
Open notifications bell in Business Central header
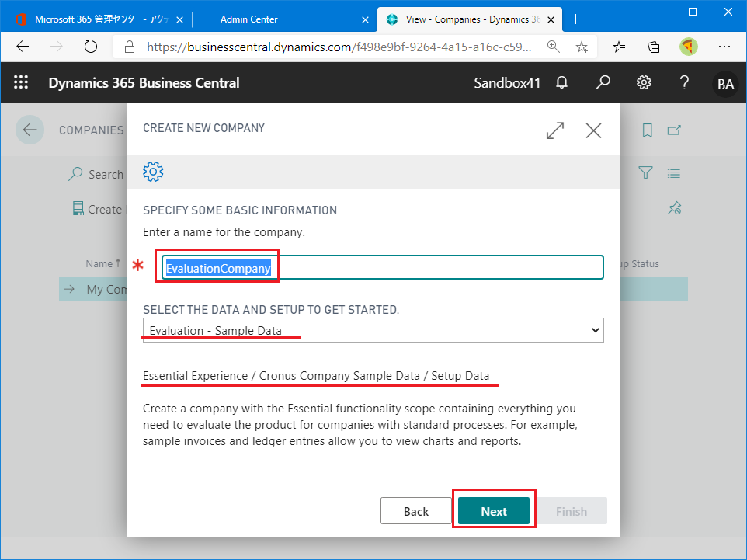(561, 82)
